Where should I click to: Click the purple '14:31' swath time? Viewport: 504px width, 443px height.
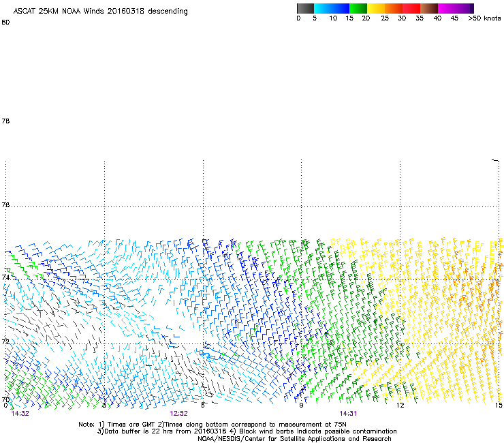coord(348,414)
